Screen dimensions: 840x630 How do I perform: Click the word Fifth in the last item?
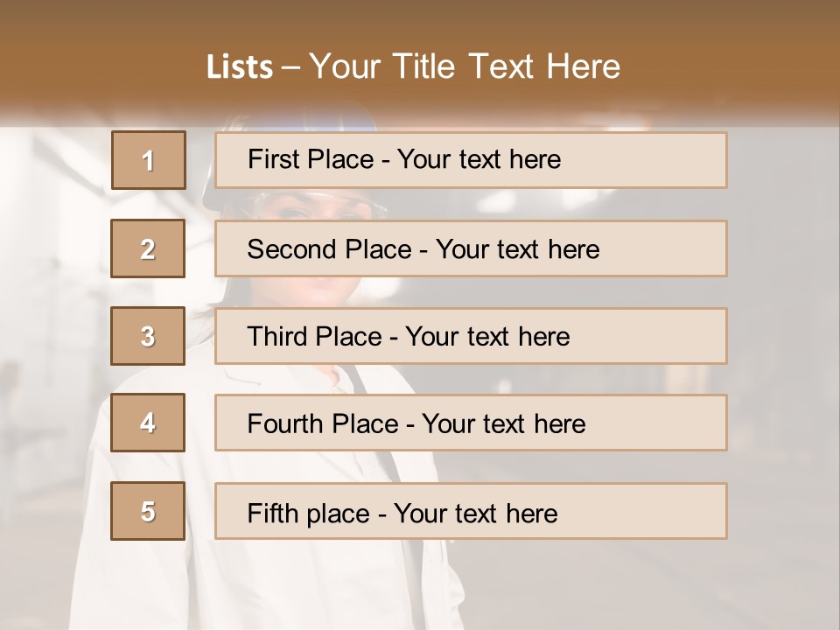pyautogui.click(x=272, y=513)
